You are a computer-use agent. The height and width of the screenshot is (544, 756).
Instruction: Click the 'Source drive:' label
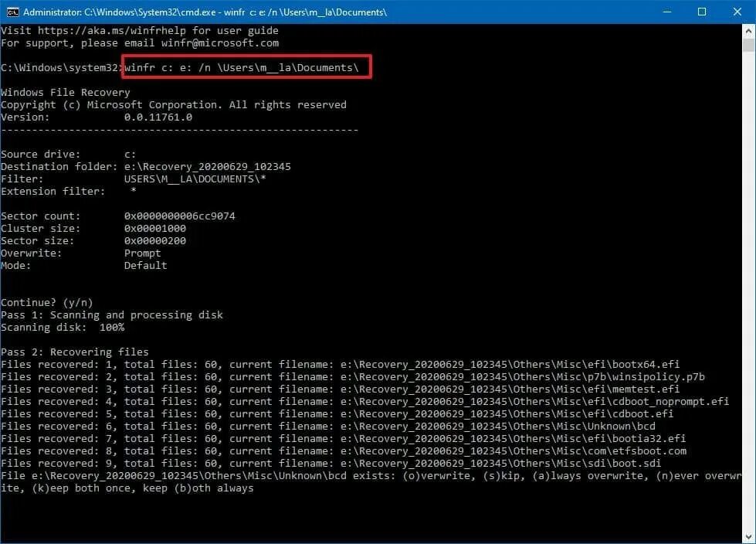click(x=40, y=155)
